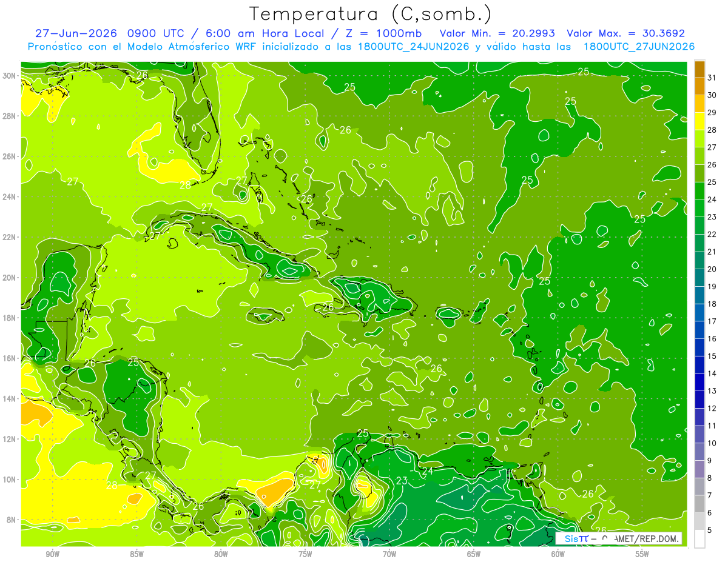The width and height of the screenshot is (728, 562).
Task: Click the 20N latitude label
Action: point(10,278)
